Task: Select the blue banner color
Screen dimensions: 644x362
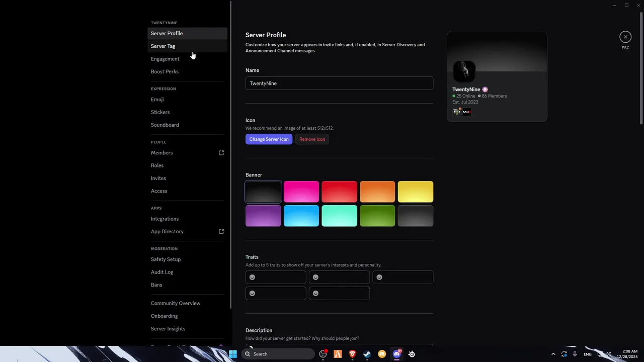Action: [301, 216]
